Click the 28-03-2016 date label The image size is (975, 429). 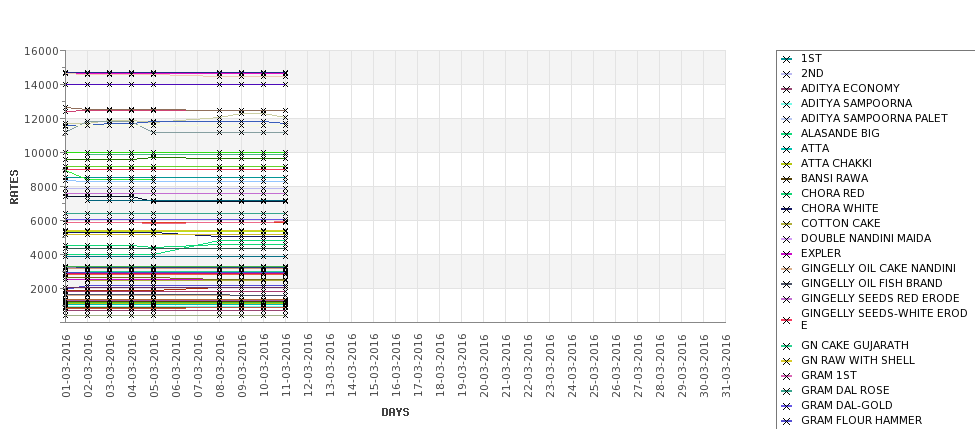[660, 366]
